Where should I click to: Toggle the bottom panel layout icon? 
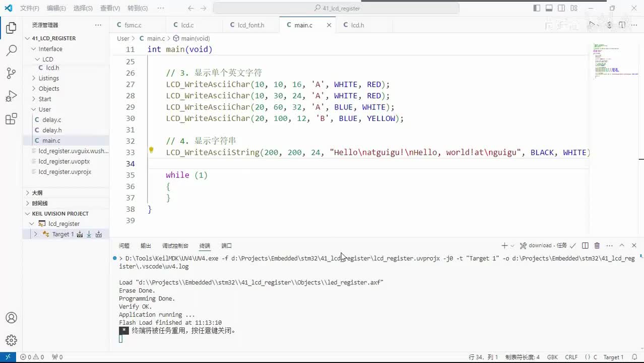pos(549,8)
